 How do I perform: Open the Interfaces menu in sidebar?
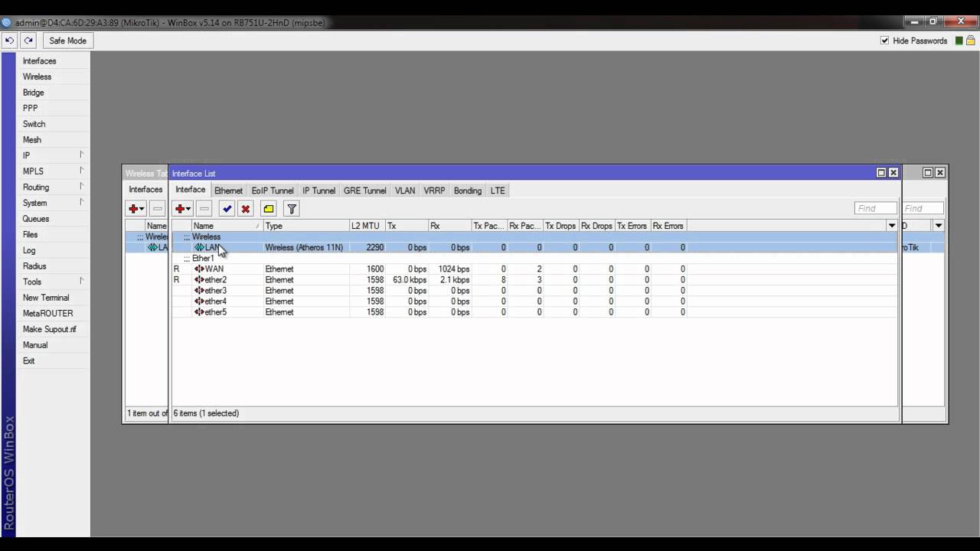[x=39, y=61]
